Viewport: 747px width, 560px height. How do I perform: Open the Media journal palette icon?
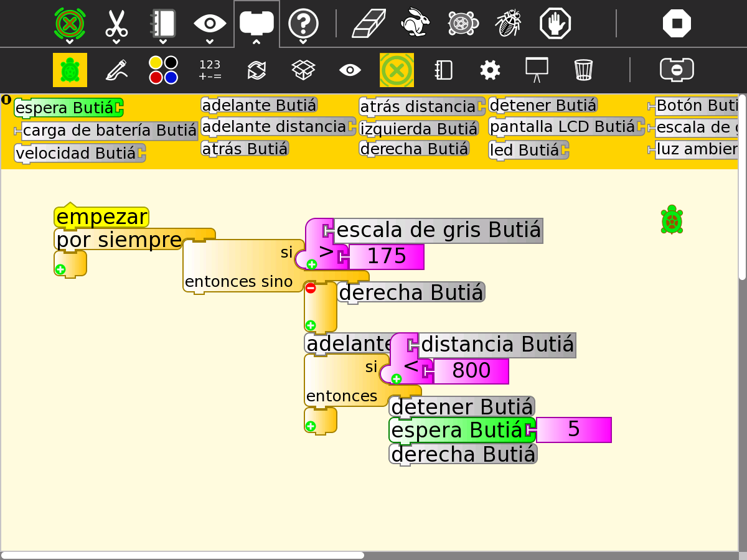pyautogui.click(x=443, y=70)
